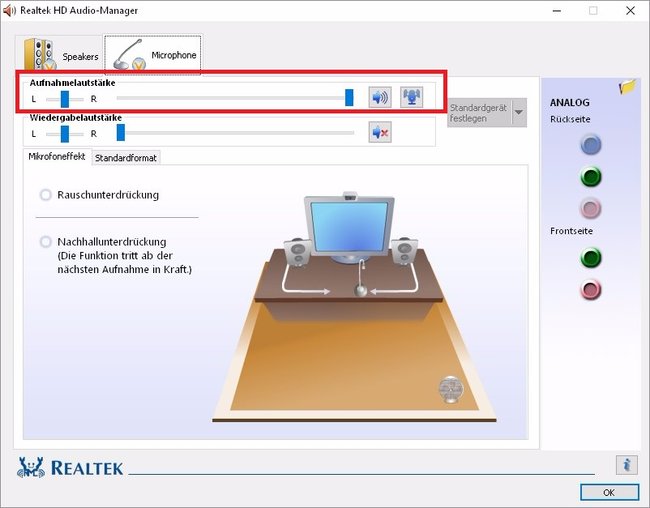Click the microphone on the desk illustration

361,278
